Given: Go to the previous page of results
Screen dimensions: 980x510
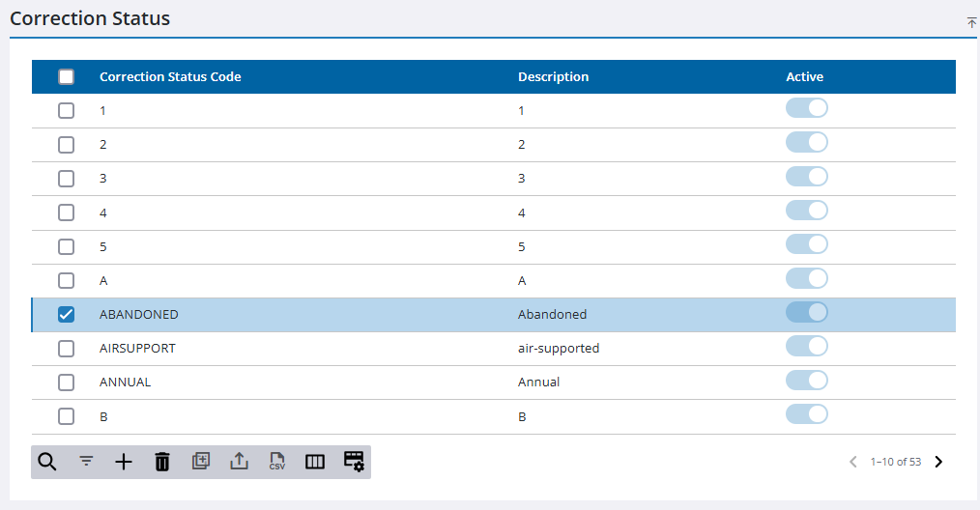Looking at the screenshot, I should point(852,462).
